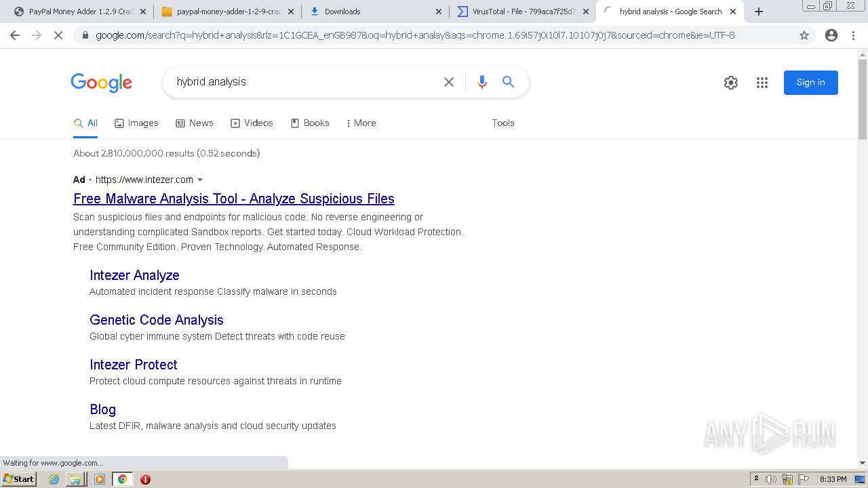Click the Google logo

point(101,83)
